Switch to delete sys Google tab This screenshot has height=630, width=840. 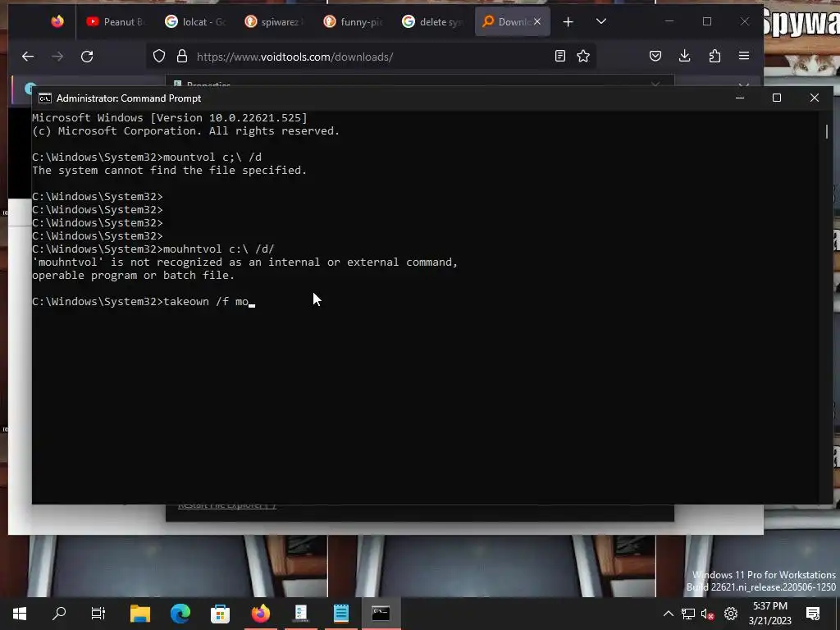coord(433,22)
